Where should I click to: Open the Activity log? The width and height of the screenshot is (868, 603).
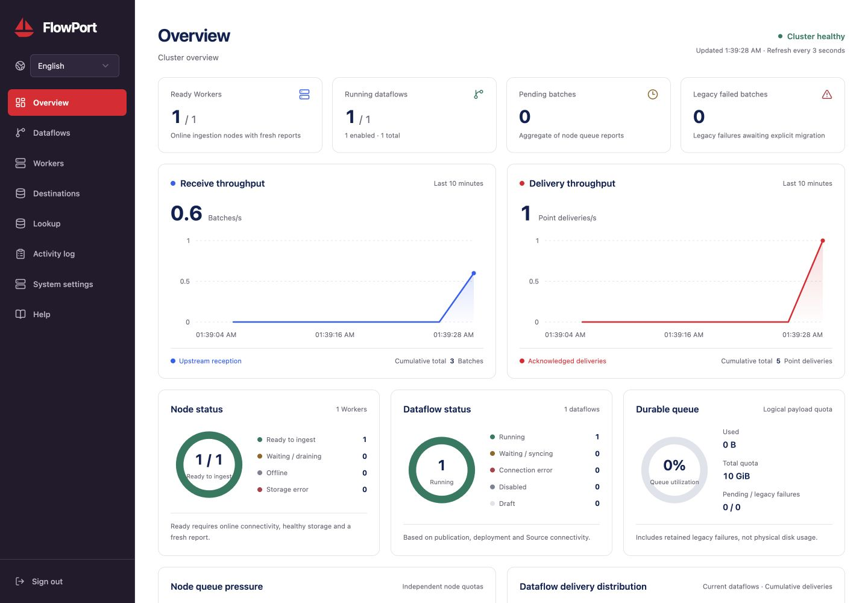(67, 254)
